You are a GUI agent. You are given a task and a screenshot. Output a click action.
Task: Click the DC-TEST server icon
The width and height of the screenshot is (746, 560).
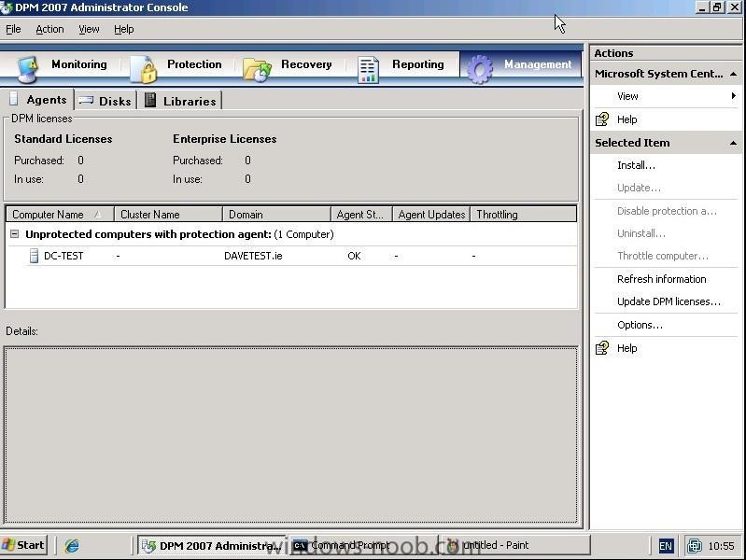tap(34, 256)
